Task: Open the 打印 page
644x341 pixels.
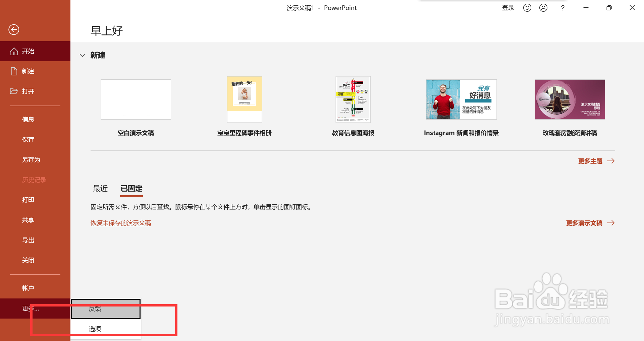Action: (35, 200)
